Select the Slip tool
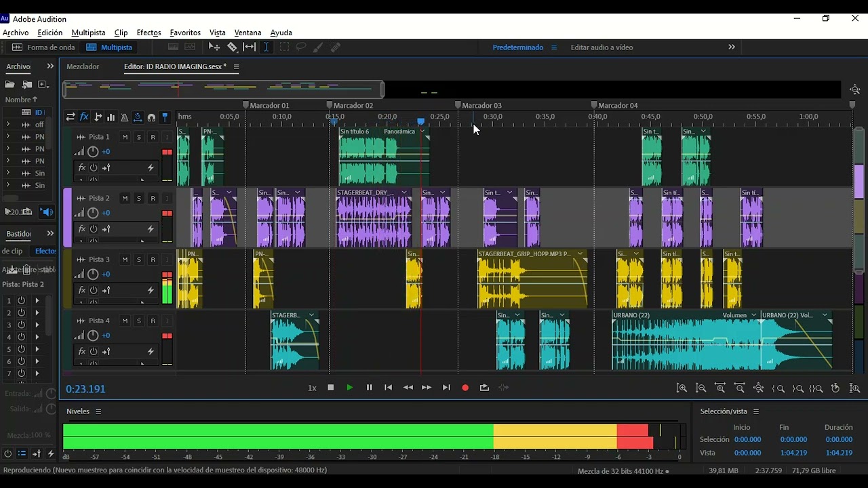Screen dimensions: 868x488 (249, 47)
